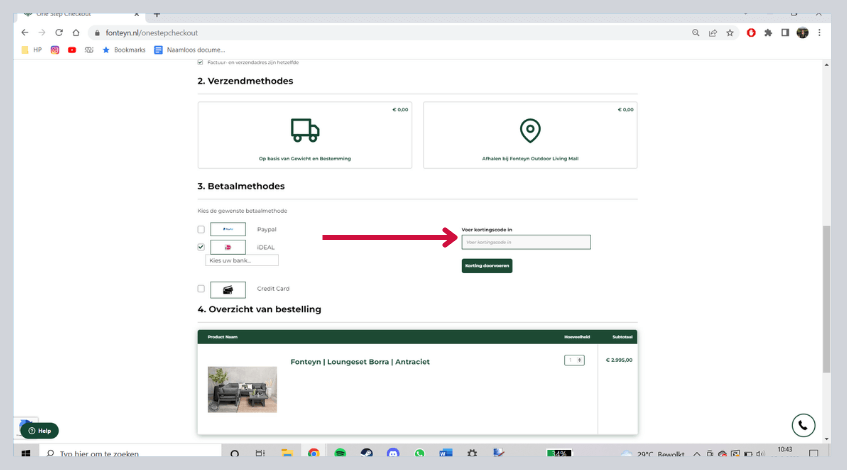Adjust the Loungeset Borra quantity stepper
The height and width of the screenshot is (470, 847).
[573, 360]
